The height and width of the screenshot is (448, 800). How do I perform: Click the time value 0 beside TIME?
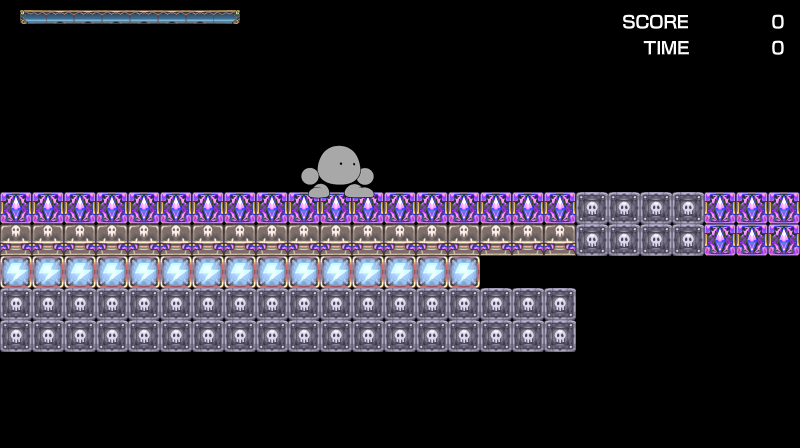click(x=778, y=48)
